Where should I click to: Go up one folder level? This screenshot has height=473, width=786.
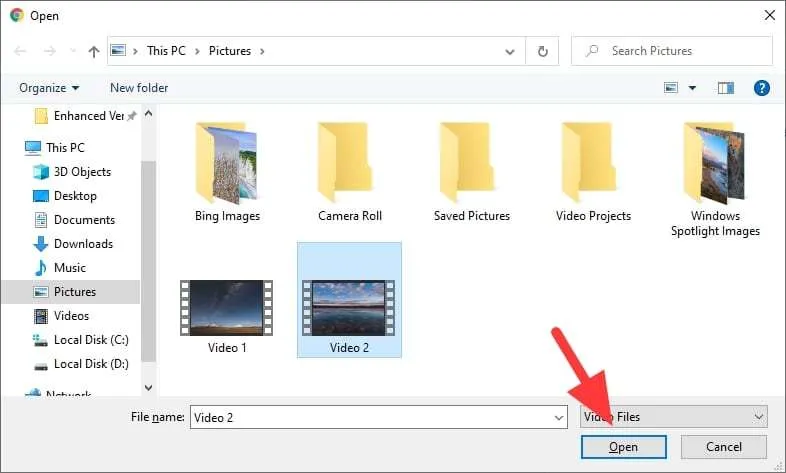click(x=94, y=51)
